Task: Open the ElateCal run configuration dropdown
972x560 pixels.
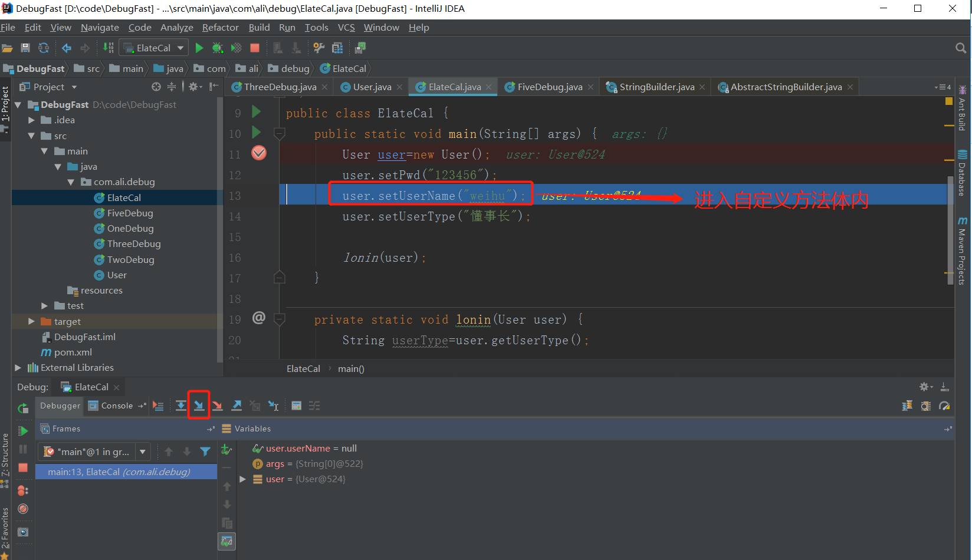Action: [x=154, y=48]
